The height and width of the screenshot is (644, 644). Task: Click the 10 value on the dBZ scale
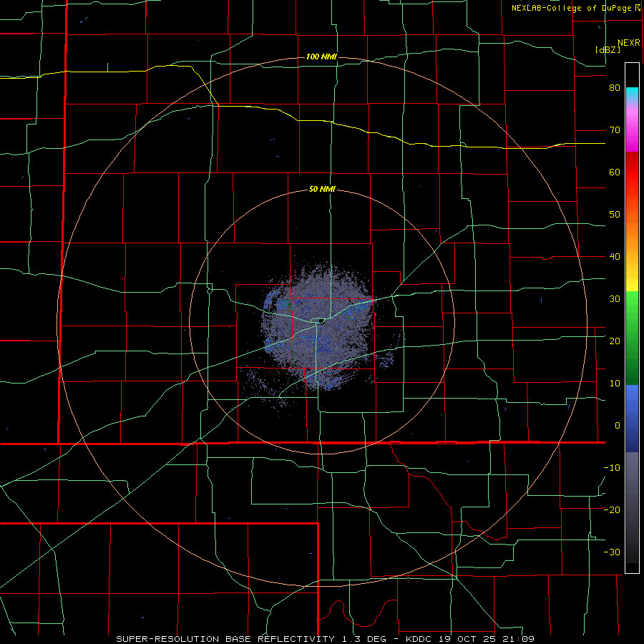(x=615, y=384)
